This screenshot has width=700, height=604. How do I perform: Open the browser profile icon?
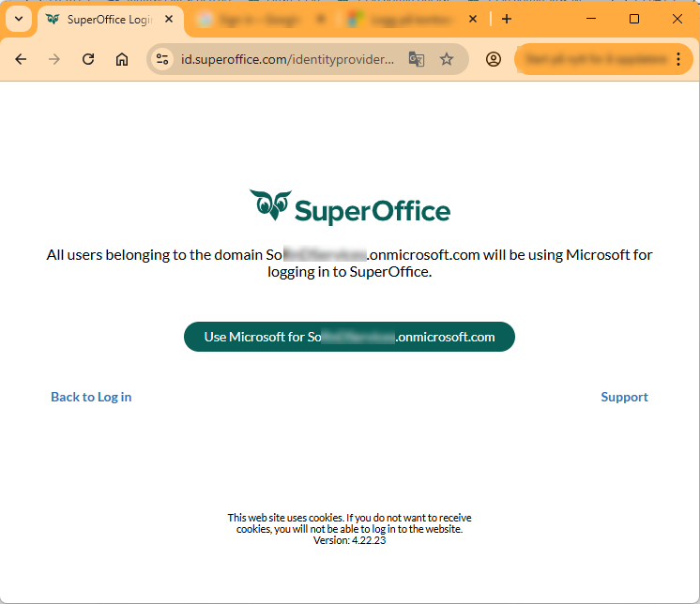[494, 59]
